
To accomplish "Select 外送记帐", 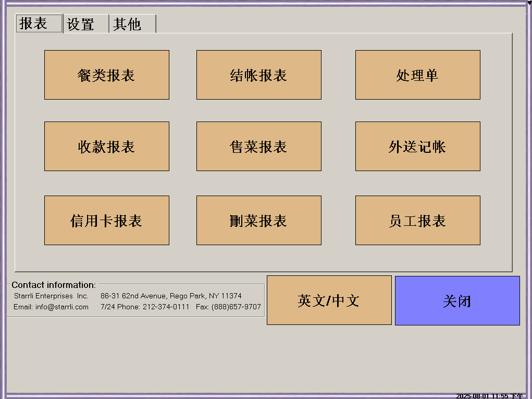I will 417,147.
